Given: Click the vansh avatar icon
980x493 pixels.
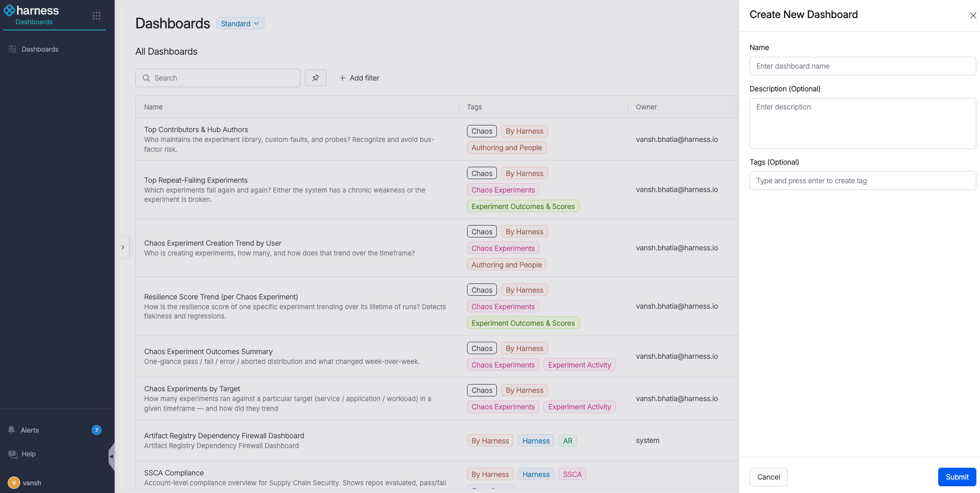Looking at the screenshot, I should click(14, 483).
